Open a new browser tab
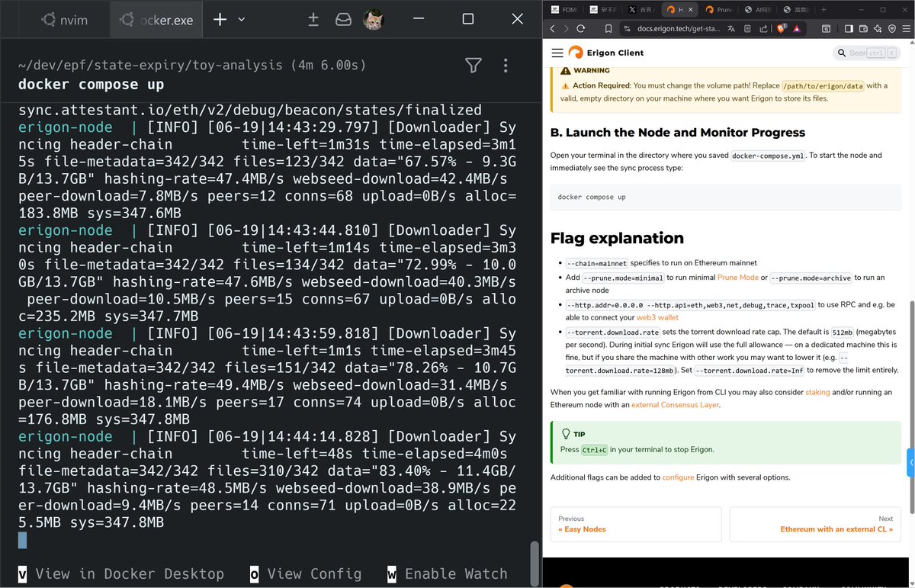Image resolution: width=915 pixels, height=588 pixels. click(x=823, y=10)
